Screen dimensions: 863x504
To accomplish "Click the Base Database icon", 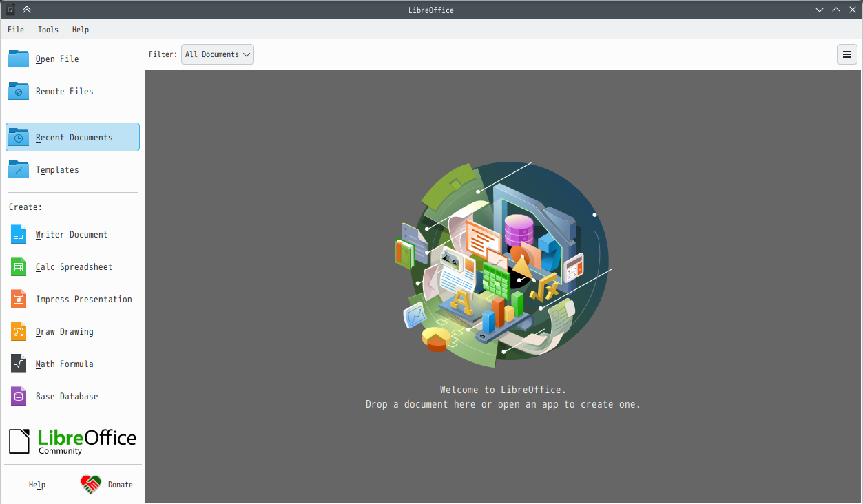I will (19, 396).
